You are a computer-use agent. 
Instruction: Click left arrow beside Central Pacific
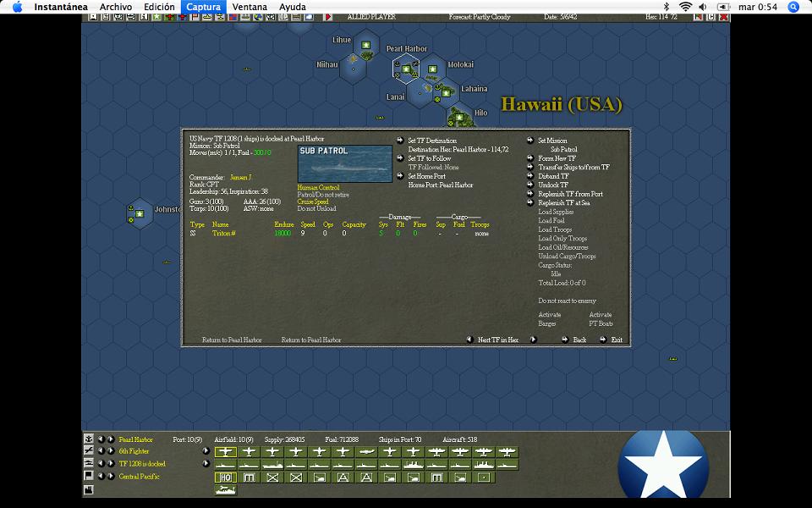[x=101, y=476]
